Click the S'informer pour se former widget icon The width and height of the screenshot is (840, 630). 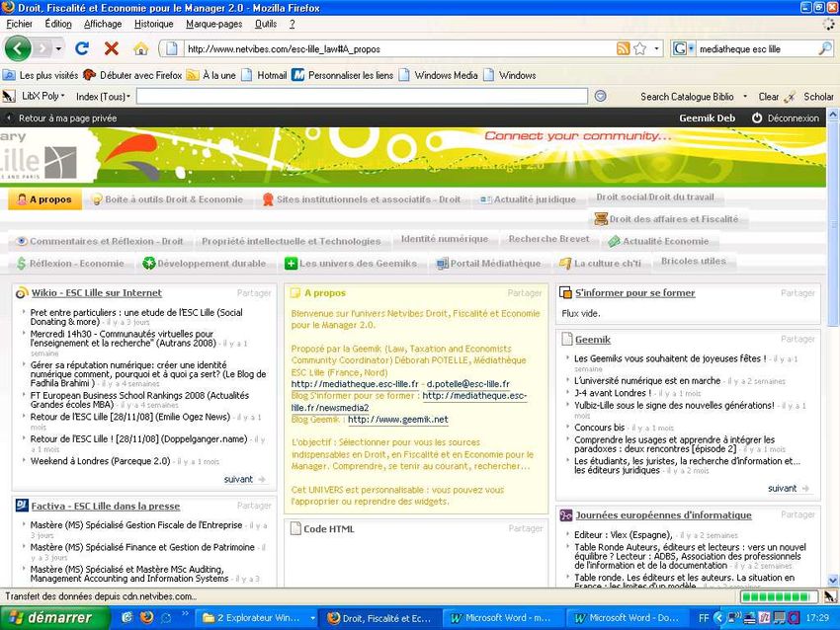(x=565, y=293)
